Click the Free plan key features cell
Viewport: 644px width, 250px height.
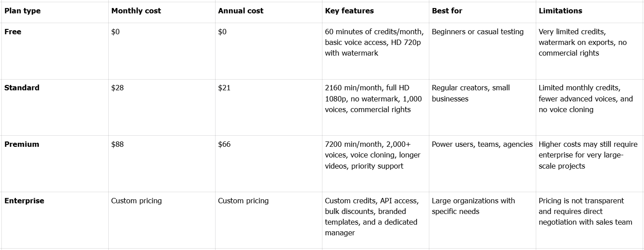(374, 42)
